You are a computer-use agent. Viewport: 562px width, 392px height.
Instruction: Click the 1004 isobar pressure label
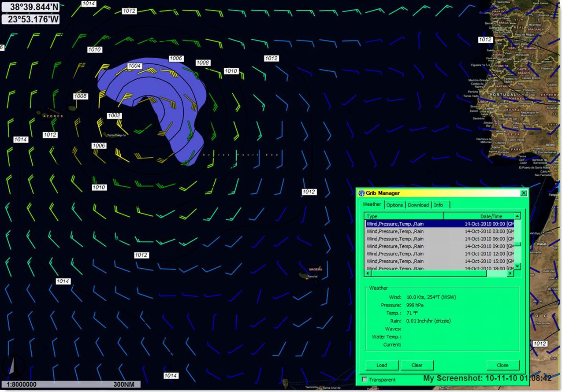[x=134, y=66]
